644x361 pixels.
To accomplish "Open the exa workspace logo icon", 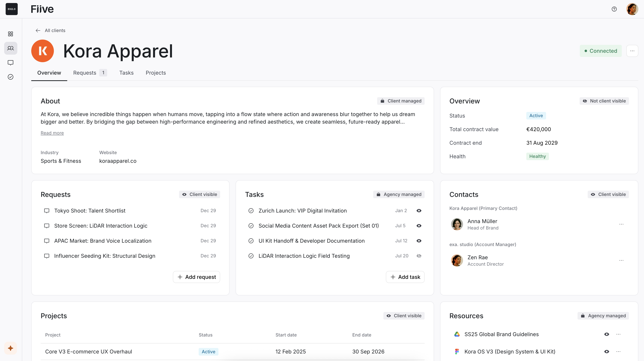I will (x=11, y=9).
